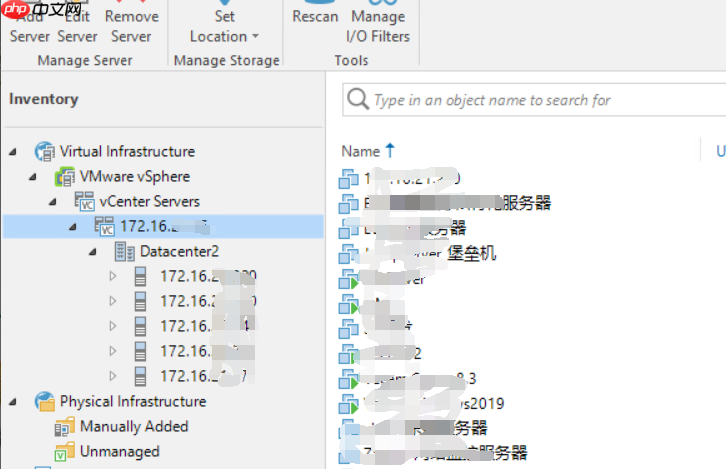Collapse the Virtual Infrastructure node
The image size is (726, 469).
click(13, 152)
